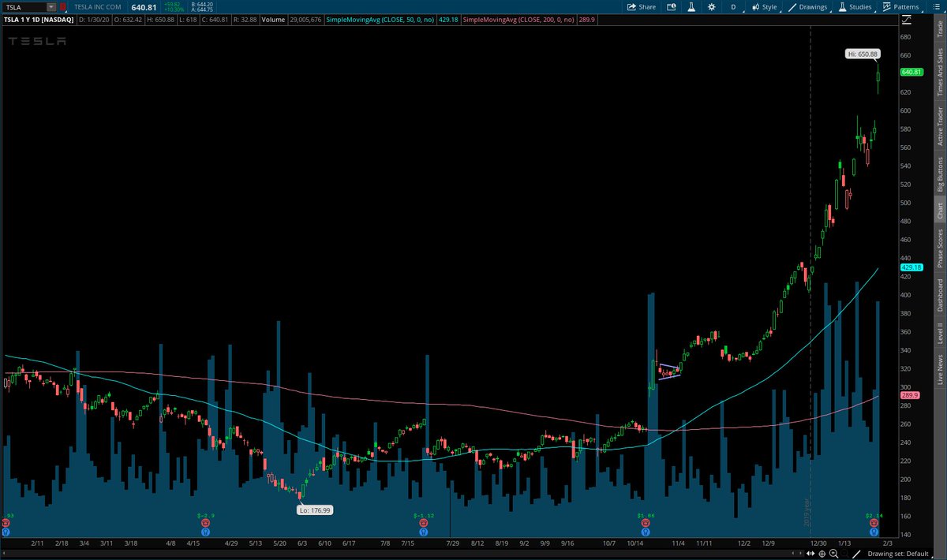Click the blue event icon under $1.86
The image size is (947, 560).
(647, 531)
